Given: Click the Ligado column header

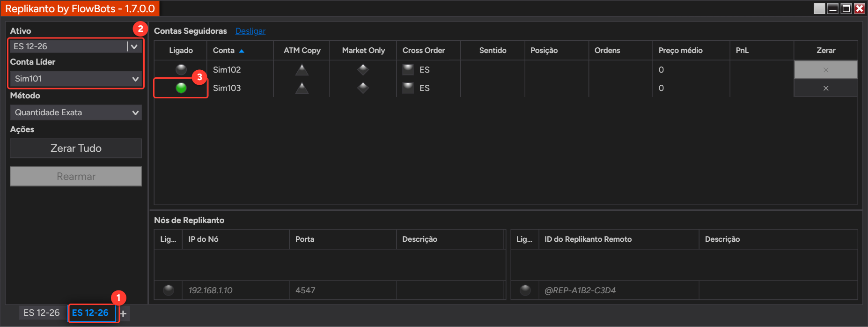Looking at the screenshot, I should point(181,50).
